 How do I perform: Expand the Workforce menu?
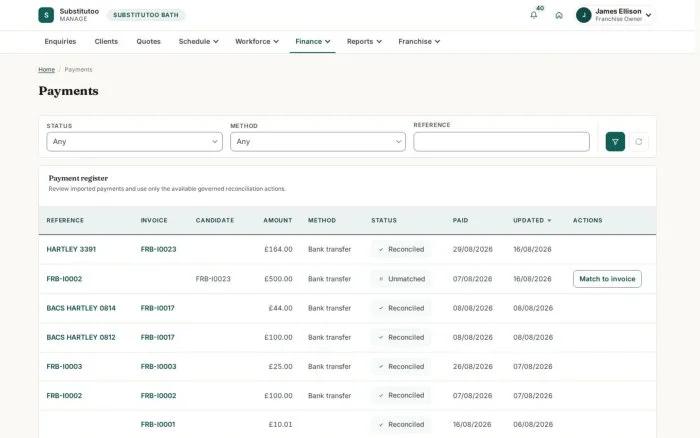pos(257,42)
